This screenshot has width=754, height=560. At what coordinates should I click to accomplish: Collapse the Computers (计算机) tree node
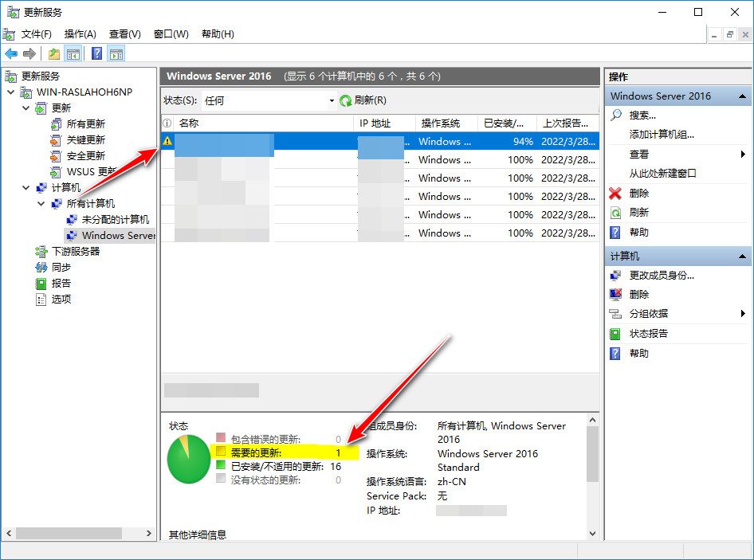(x=26, y=187)
